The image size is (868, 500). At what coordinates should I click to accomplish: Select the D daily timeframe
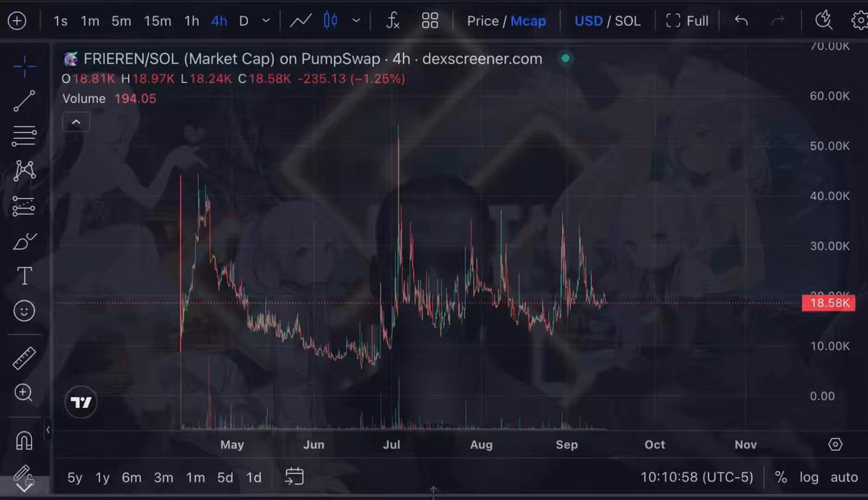click(244, 21)
